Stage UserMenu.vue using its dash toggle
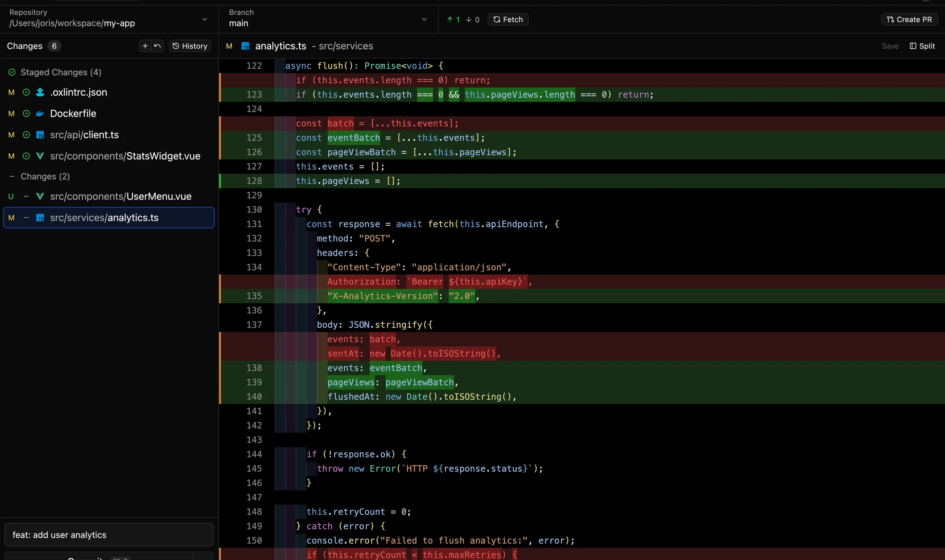 coord(26,197)
